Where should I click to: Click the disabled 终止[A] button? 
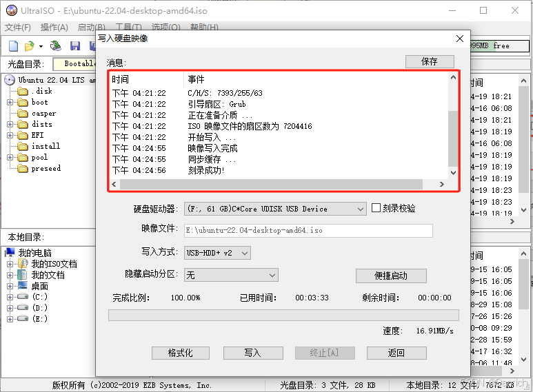tap(325, 353)
